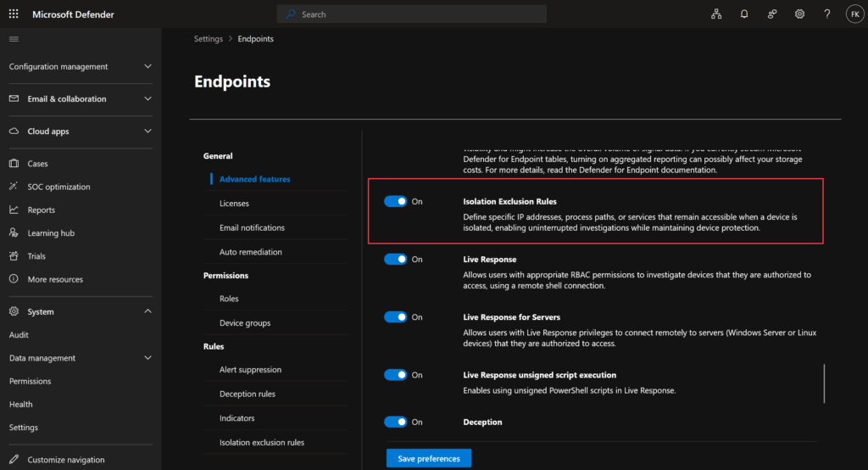Click the System gear icon in sidebar
The width and height of the screenshot is (868, 470).
[x=14, y=311]
